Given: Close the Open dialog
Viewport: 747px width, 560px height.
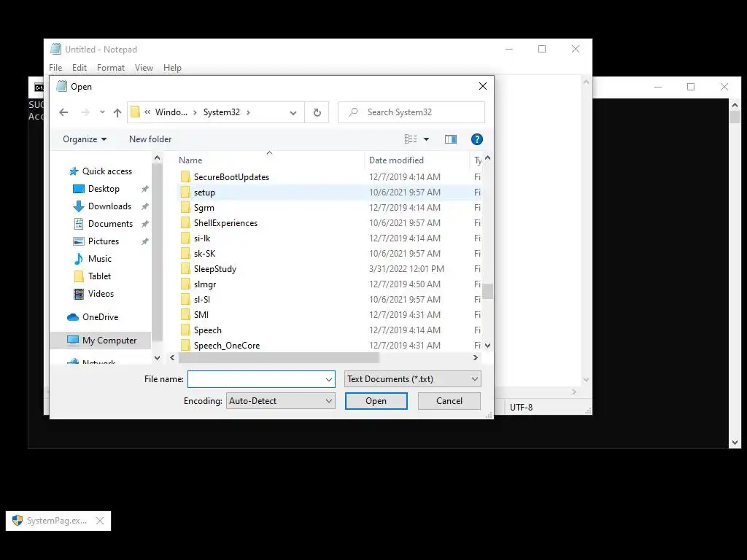Looking at the screenshot, I should (483, 86).
